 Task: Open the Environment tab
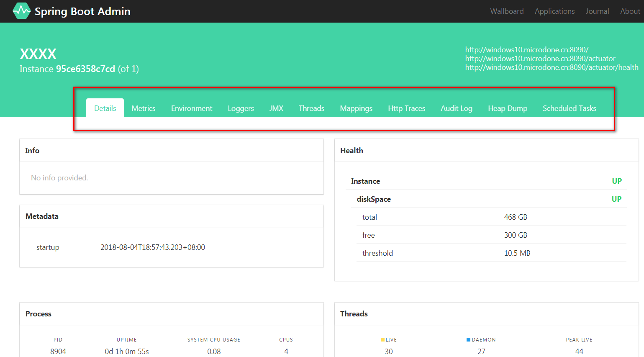(192, 108)
